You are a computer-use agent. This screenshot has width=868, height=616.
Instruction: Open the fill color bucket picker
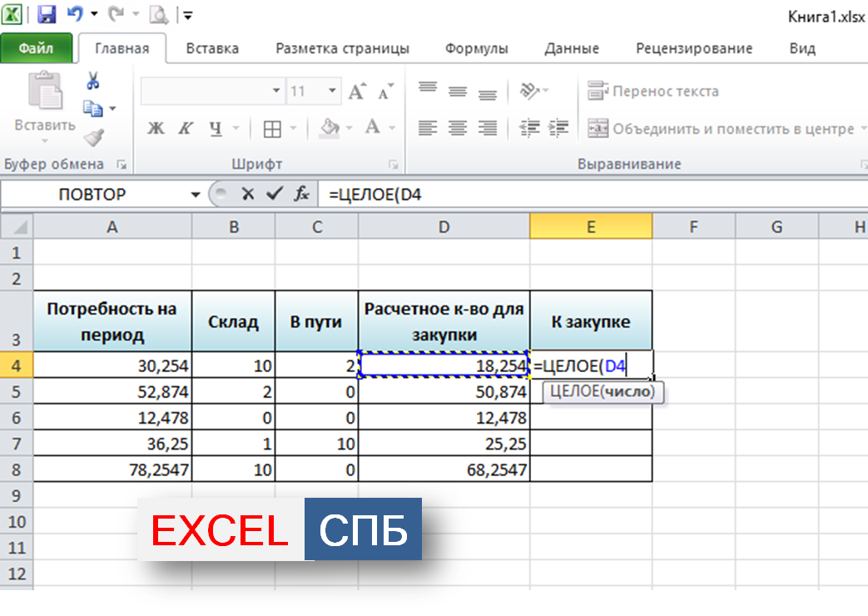point(331,128)
